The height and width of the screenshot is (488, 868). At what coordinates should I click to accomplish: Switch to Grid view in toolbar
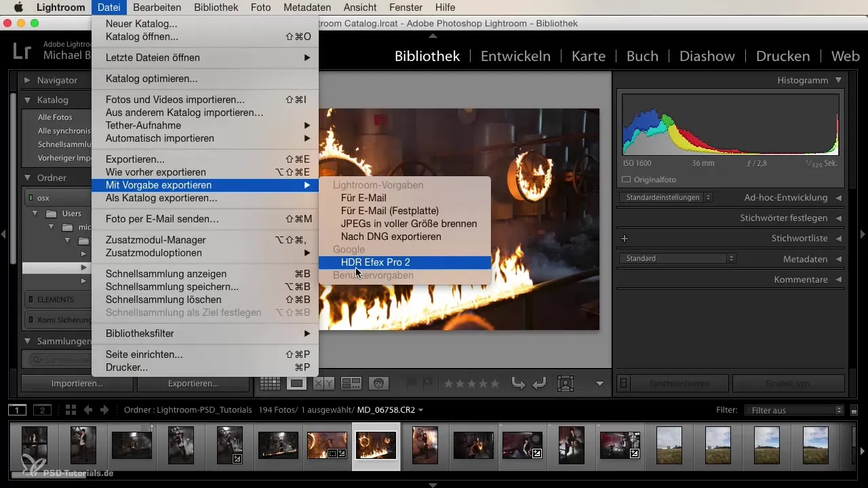point(270,384)
